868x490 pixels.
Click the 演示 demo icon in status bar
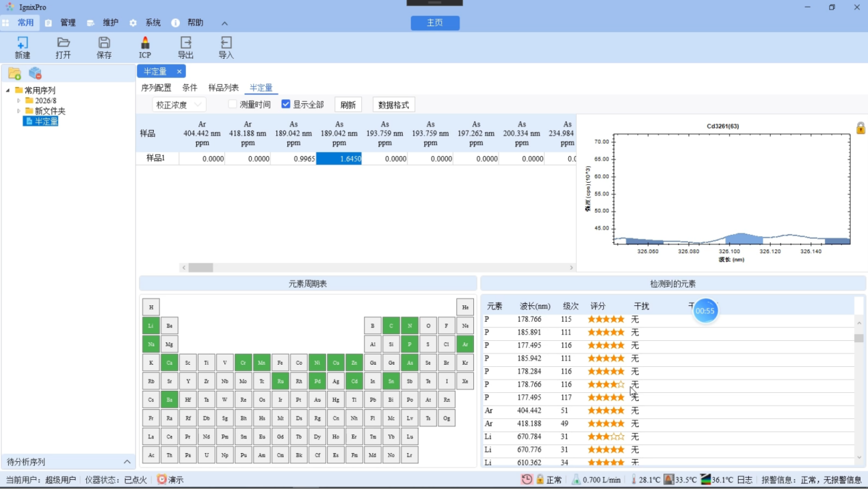161,480
